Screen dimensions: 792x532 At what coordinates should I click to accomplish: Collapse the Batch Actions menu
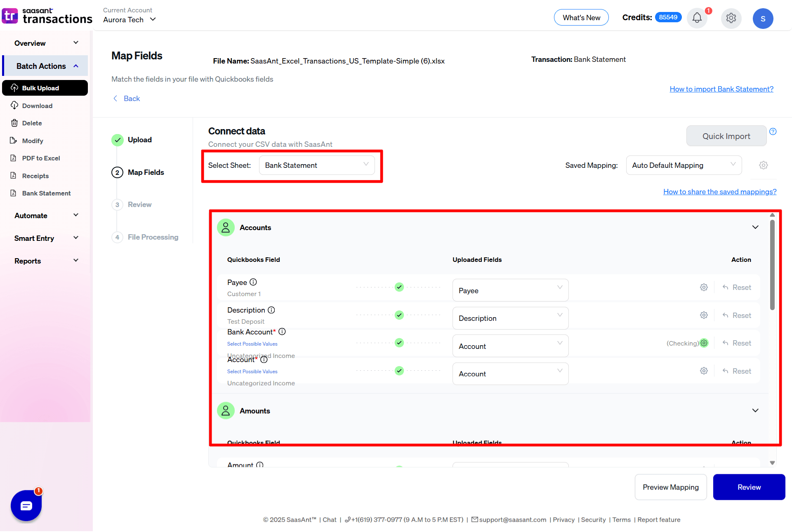[45, 66]
